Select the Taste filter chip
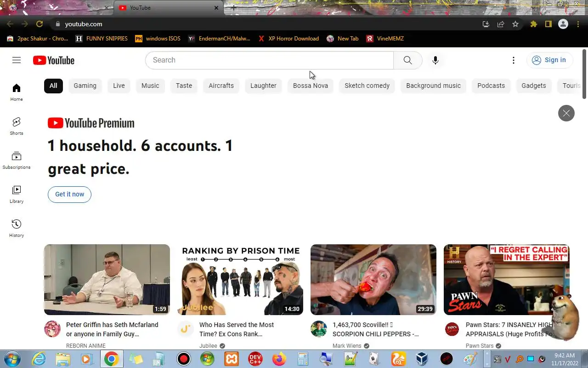Viewport: 588px width, 368px height. click(x=184, y=86)
